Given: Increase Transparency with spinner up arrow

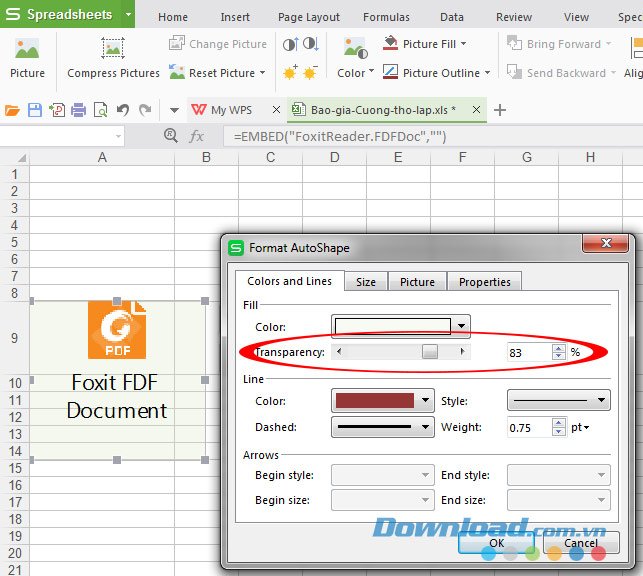Looking at the screenshot, I should click(559, 348).
